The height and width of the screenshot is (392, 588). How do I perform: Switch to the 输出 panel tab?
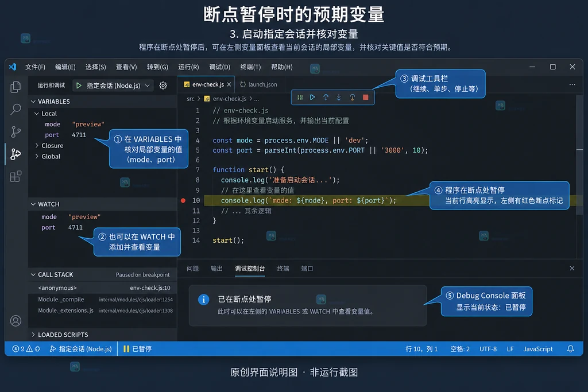point(216,269)
